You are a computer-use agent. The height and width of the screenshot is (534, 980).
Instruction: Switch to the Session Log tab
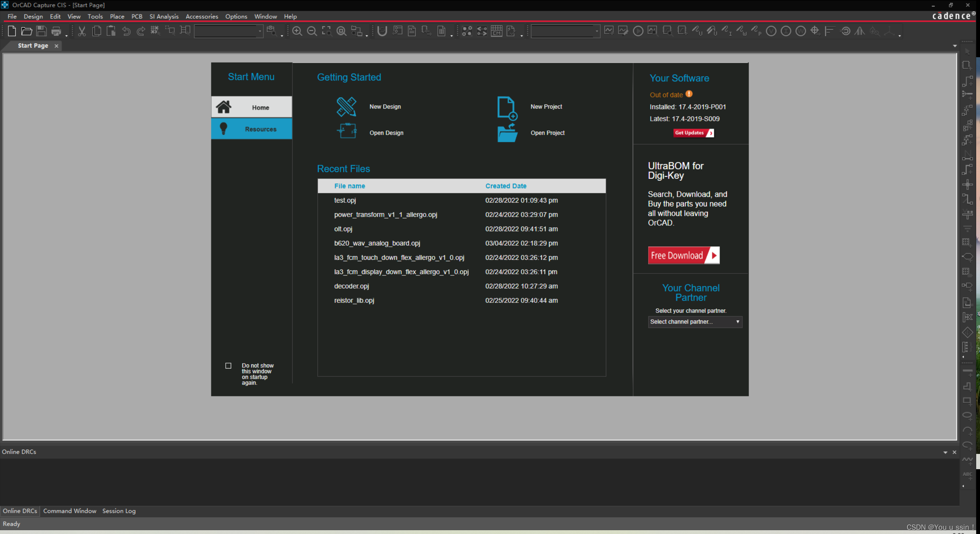pyautogui.click(x=119, y=511)
